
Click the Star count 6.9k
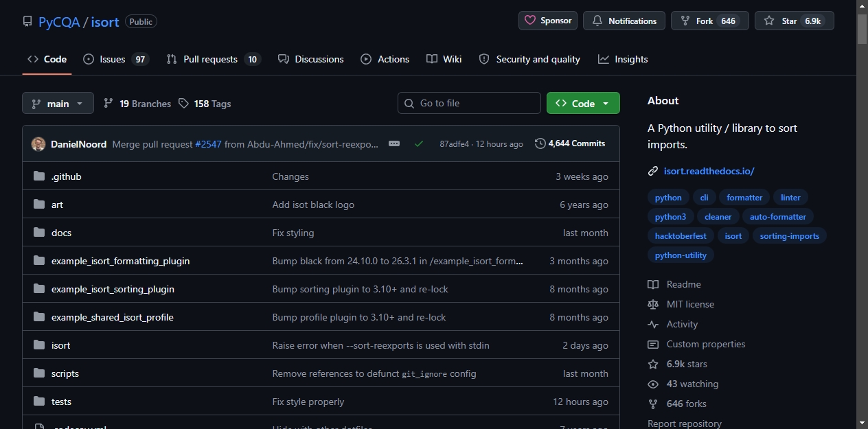(813, 21)
